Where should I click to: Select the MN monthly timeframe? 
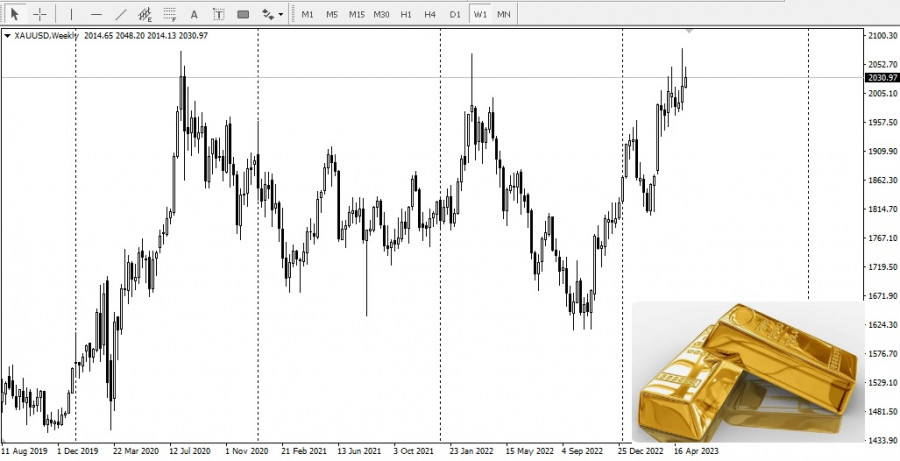[x=504, y=14]
